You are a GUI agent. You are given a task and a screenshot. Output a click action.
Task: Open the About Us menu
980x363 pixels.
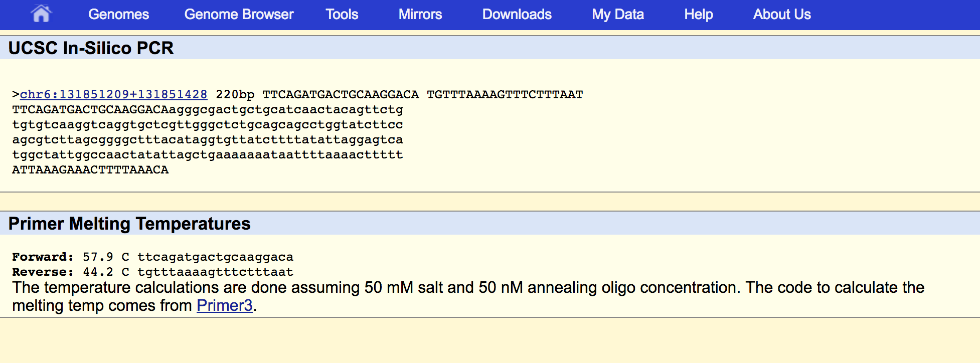(781, 14)
